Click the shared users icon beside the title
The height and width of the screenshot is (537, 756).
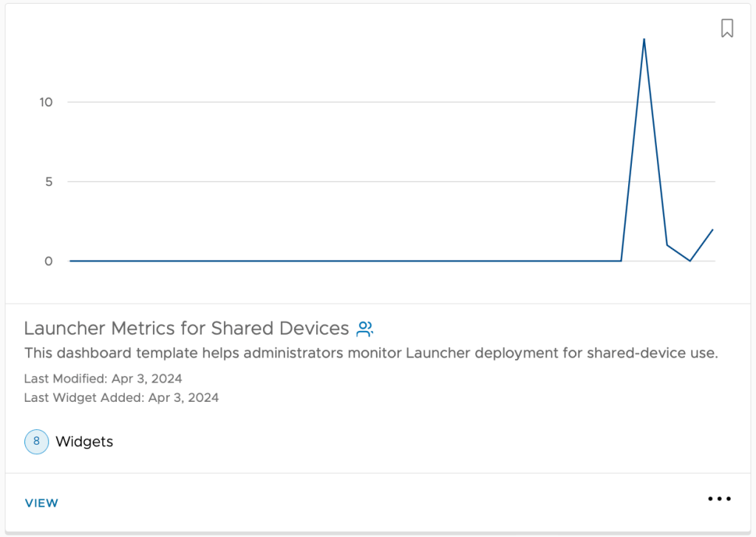[365, 329]
